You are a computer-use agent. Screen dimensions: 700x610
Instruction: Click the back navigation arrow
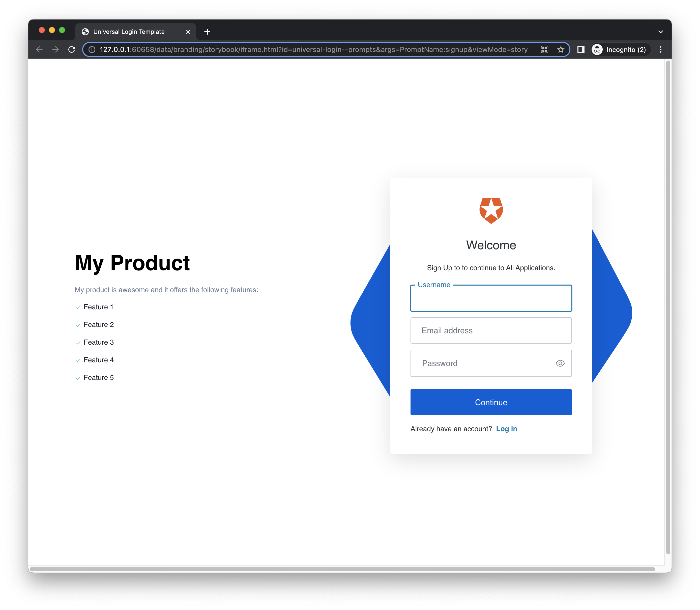40,49
